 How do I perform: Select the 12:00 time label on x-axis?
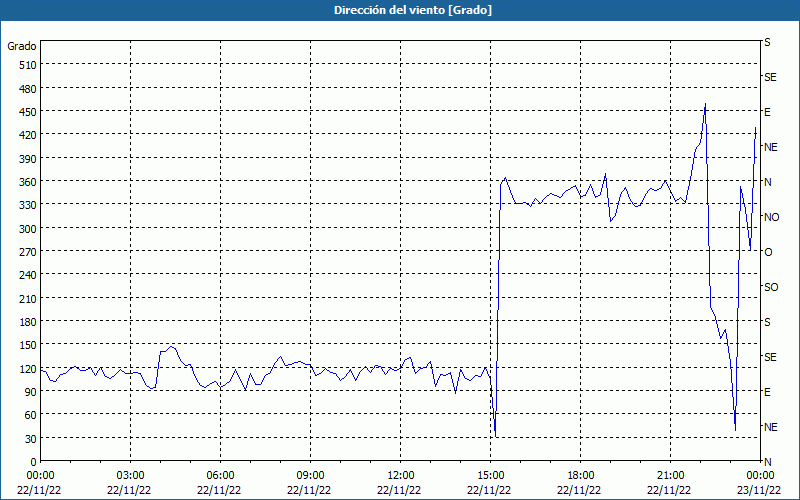(x=401, y=476)
